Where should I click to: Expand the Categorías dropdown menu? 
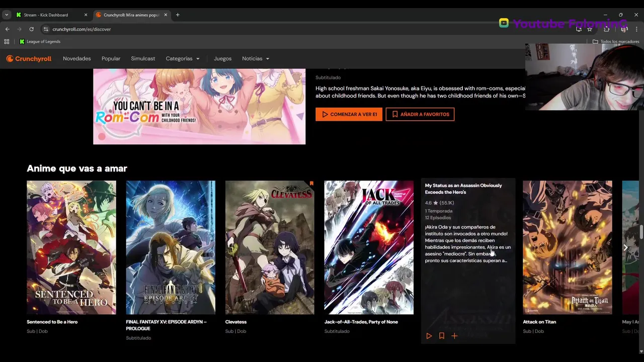tap(183, 59)
